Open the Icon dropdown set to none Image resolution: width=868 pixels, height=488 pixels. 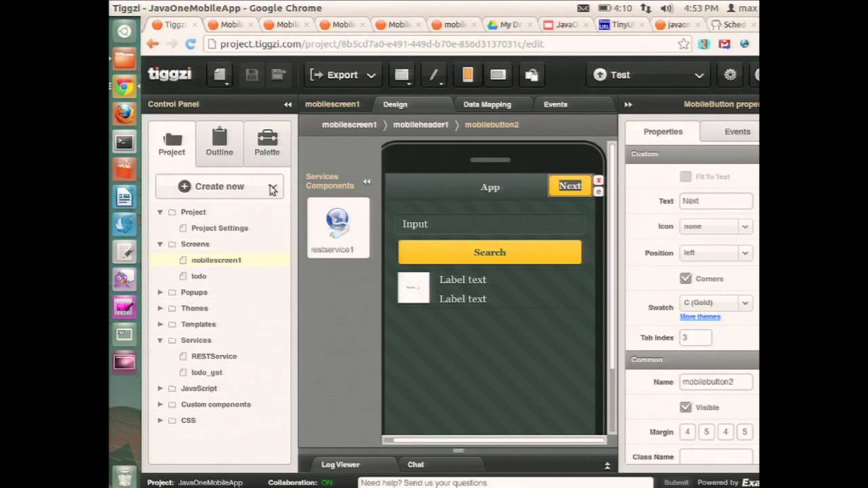pyautogui.click(x=715, y=226)
